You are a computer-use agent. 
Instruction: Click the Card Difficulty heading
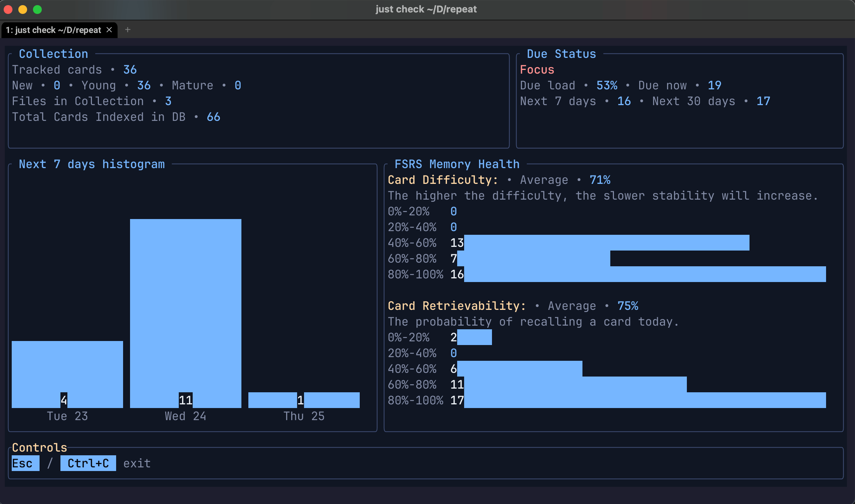click(x=443, y=180)
